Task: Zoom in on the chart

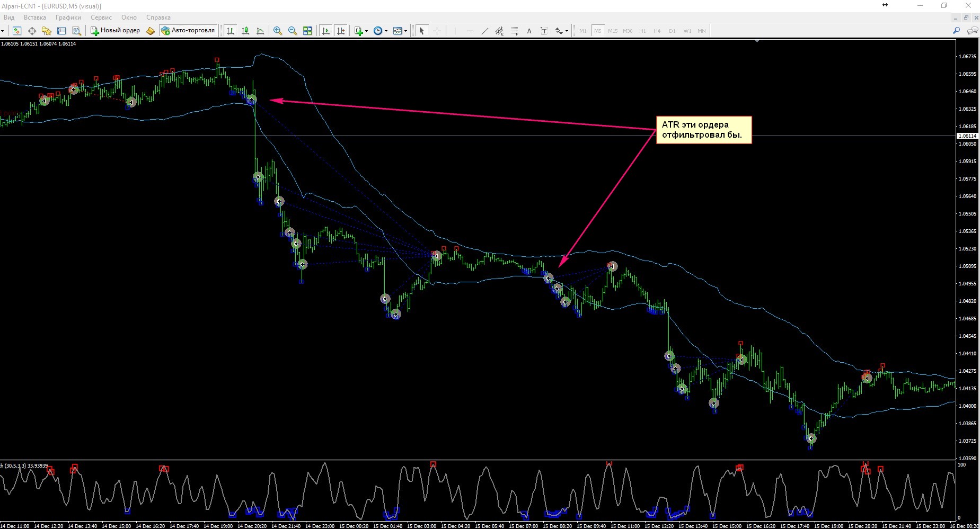Action: coord(277,31)
